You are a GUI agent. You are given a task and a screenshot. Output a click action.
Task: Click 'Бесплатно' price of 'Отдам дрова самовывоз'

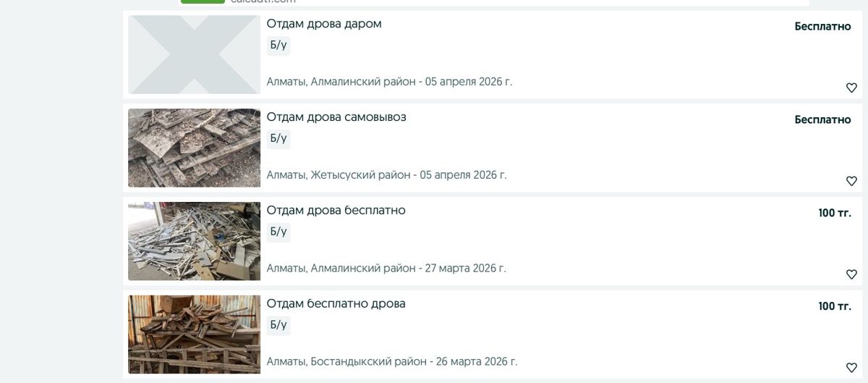[x=822, y=119]
